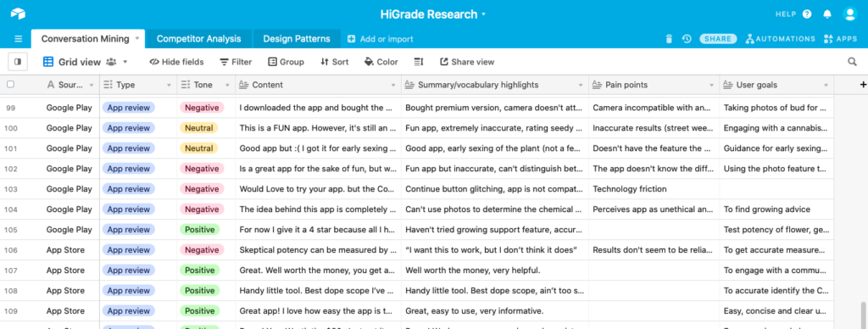Image resolution: width=868 pixels, height=329 pixels.
Task: Click the Airtable logo home icon
Action: [x=18, y=14]
